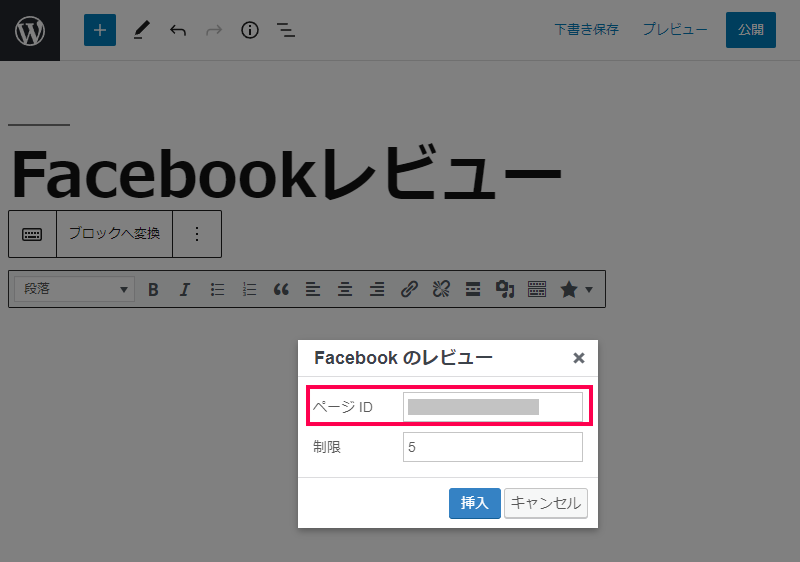The image size is (800, 562).
Task: Close the Facebook のレビュー dialog
Action: 579,358
